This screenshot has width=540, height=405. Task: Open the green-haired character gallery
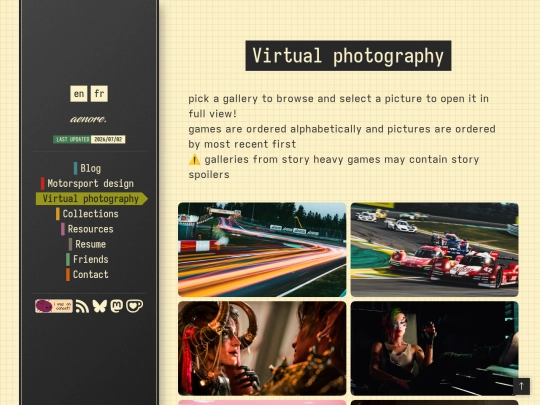click(435, 349)
